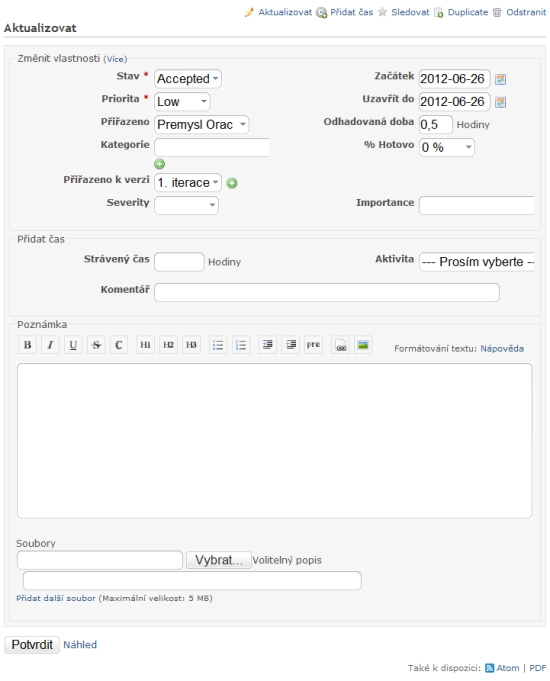Viewport: 550px width, 681px height.
Task: Insert preformatted text block
Action: pyautogui.click(x=313, y=345)
